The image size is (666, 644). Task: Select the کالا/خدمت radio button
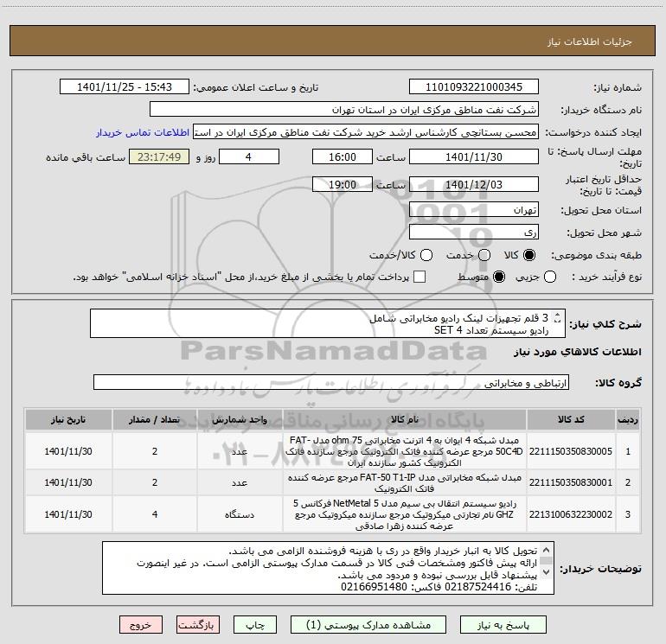click(426, 255)
